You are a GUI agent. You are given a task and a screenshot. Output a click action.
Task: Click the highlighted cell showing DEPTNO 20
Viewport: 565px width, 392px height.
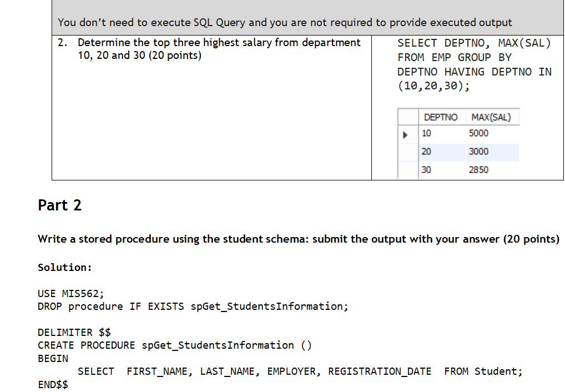pyautogui.click(x=426, y=152)
